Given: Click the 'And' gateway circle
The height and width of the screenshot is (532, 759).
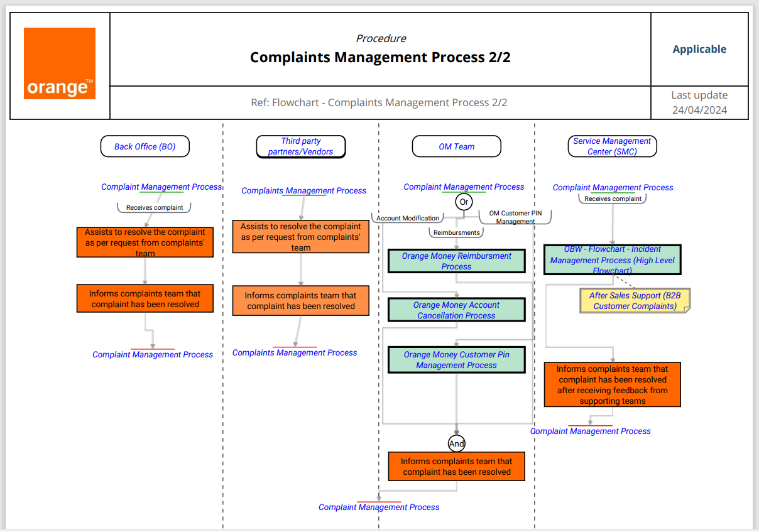Looking at the screenshot, I should pos(457,443).
